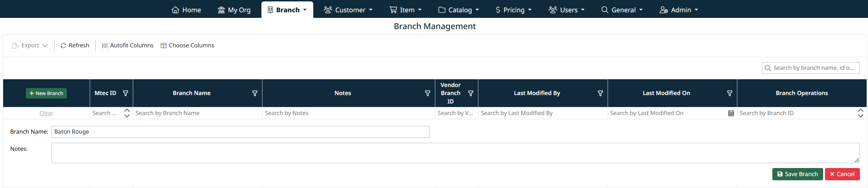Autofit Columns in the grid
The width and height of the screenshot is (868, 188).
tap(128, 46)
